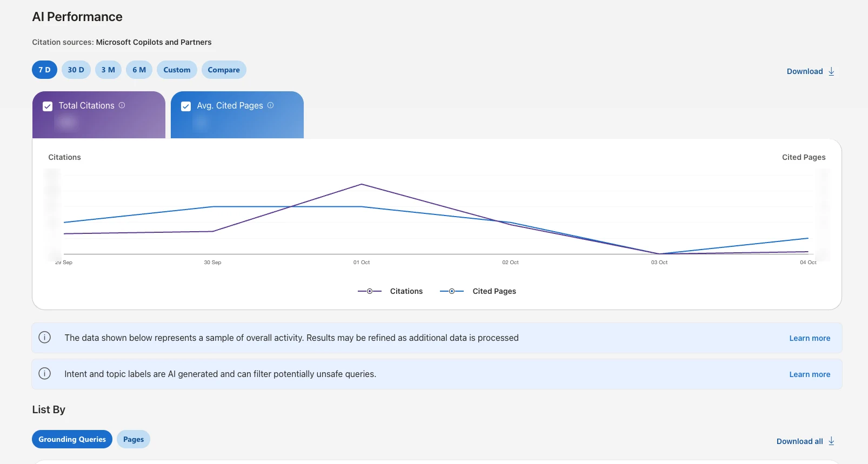Open the Custom date range option
The width and height of the screenshot is (868, 464).
(177, 70)
